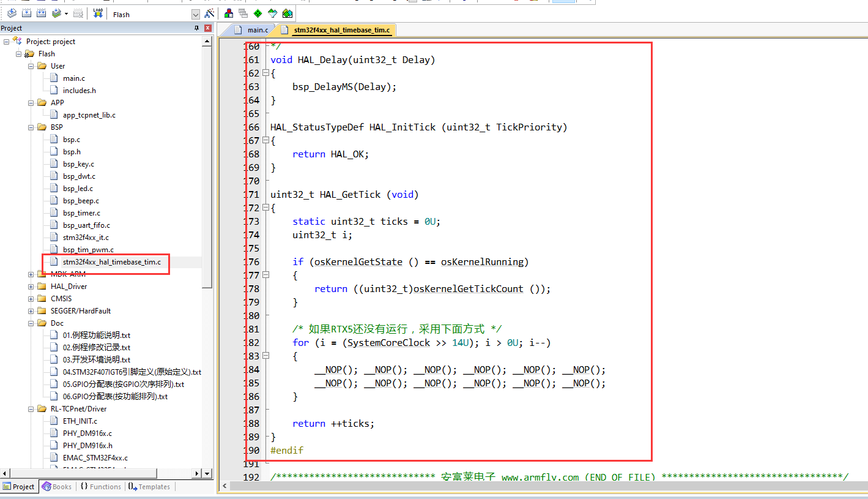Click the Project panel horizontal scroll left arrow
This screenshot has width=868, height=499.
click(x=5, y=473)
